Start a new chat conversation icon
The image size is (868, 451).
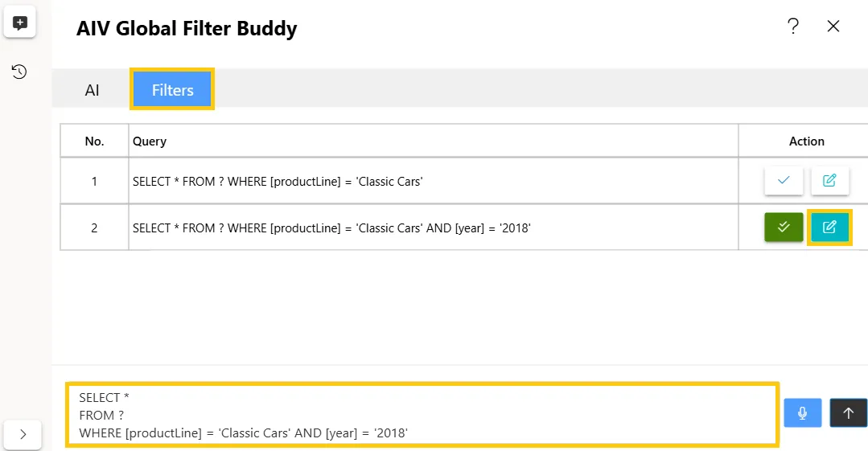(20, 23)
